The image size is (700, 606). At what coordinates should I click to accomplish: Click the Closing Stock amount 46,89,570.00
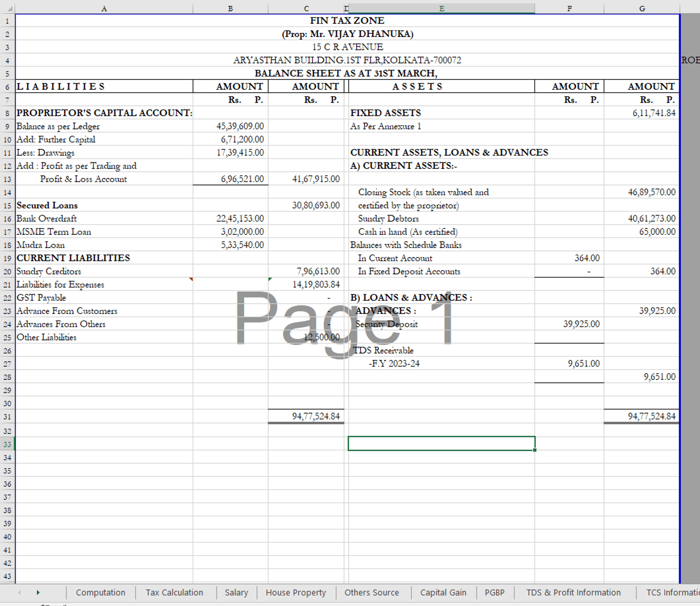pyautogui.click(x=641, y=192)
